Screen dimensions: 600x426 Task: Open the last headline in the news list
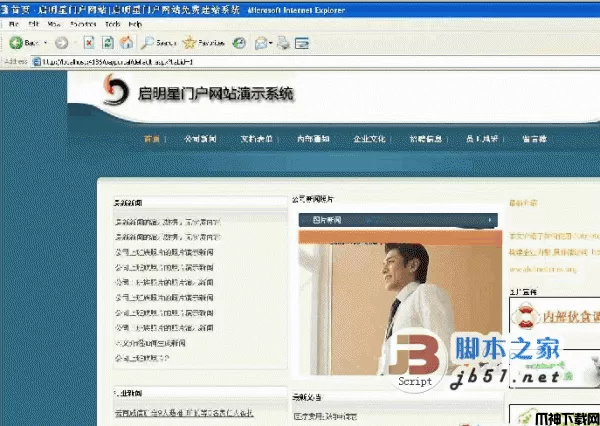142,358
